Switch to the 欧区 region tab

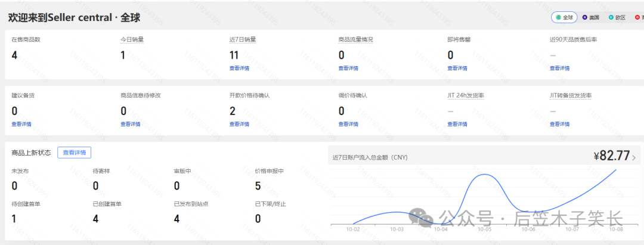617,18
